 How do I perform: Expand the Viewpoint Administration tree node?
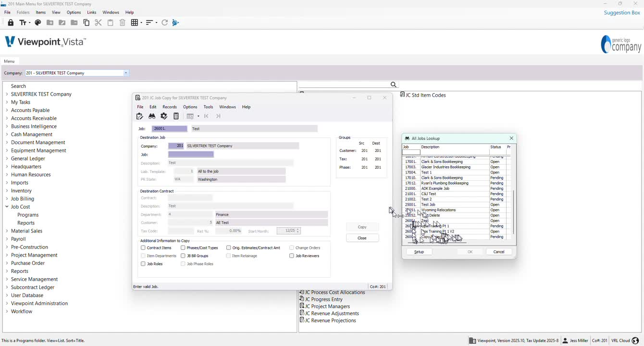[x=7, y=303]
